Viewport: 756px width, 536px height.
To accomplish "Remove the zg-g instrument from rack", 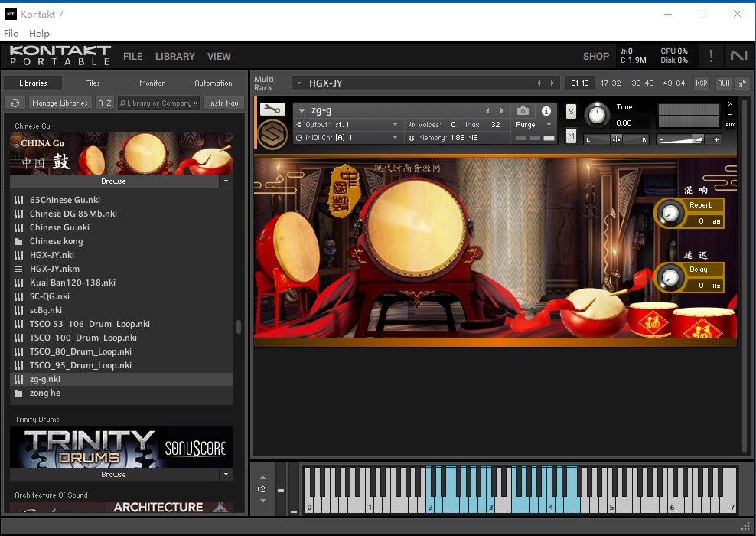I will 730,103.
